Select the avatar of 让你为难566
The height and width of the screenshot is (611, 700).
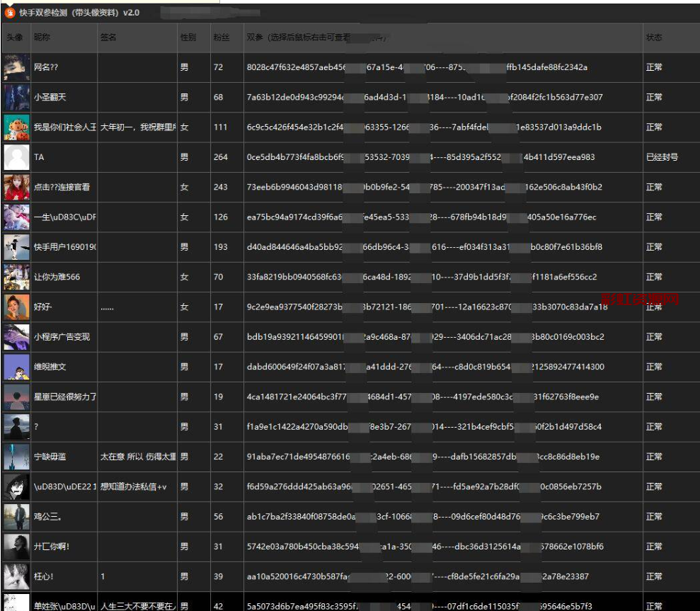click(x=16, y=277)
